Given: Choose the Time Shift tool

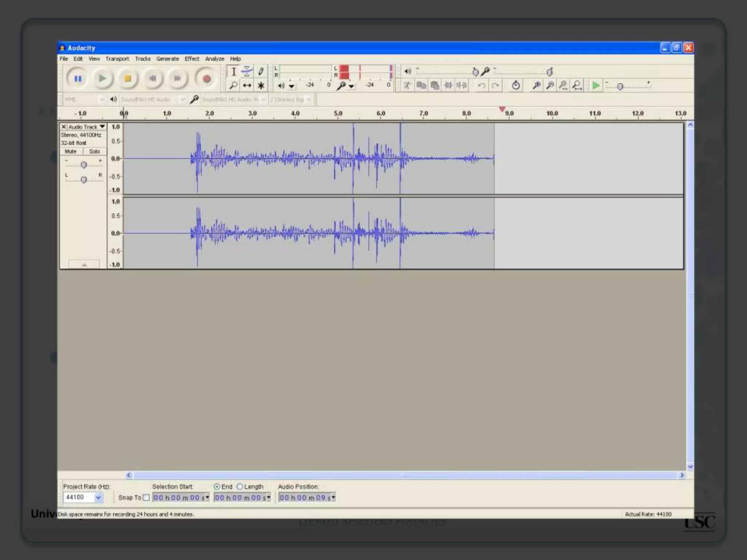Looking at the screenshot, I should 247,85.
